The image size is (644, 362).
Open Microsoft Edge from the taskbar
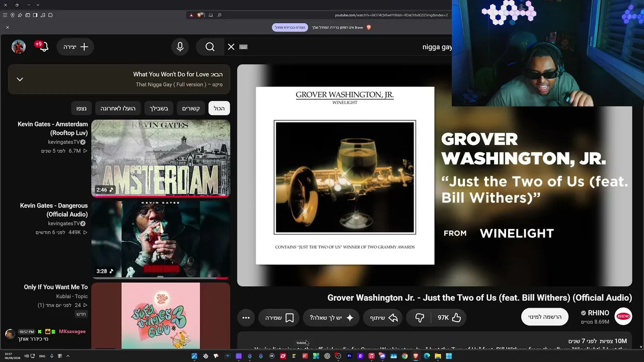point(427,356)
